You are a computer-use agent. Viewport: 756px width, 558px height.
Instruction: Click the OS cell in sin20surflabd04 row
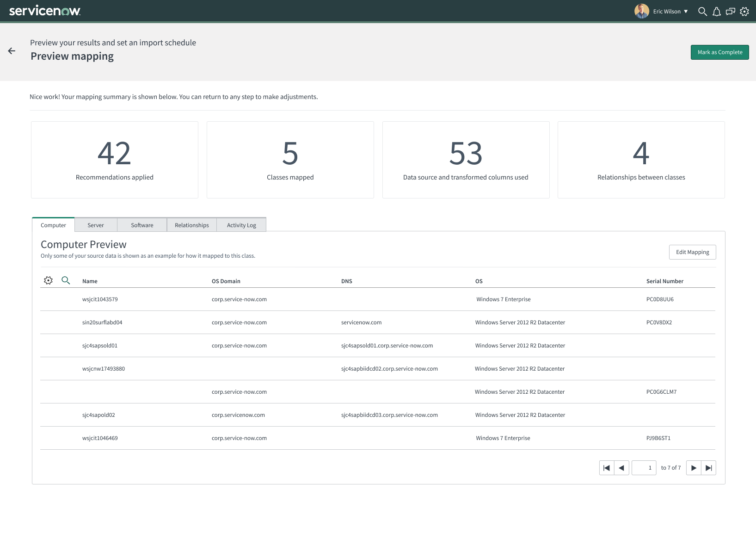click(x=520, y=322)
